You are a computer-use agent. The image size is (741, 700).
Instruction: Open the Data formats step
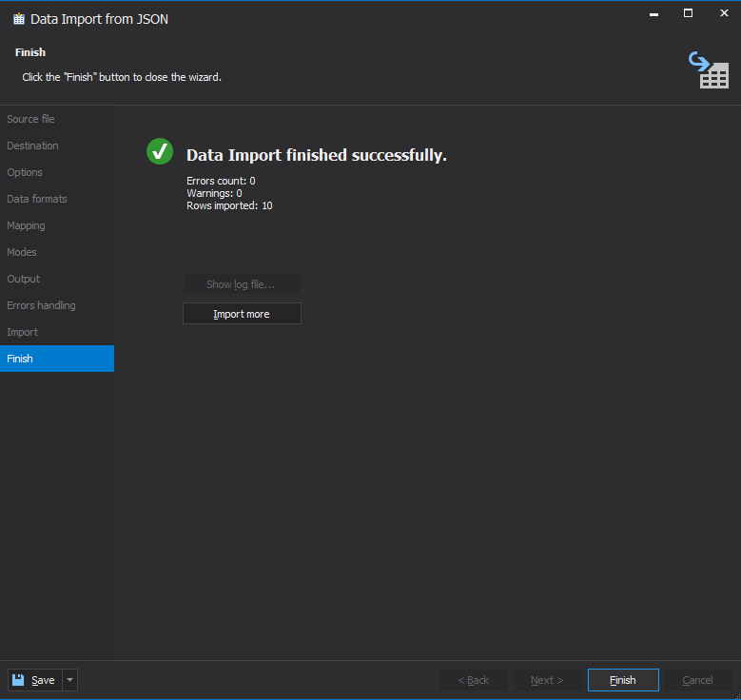click(x=57, y=199)
